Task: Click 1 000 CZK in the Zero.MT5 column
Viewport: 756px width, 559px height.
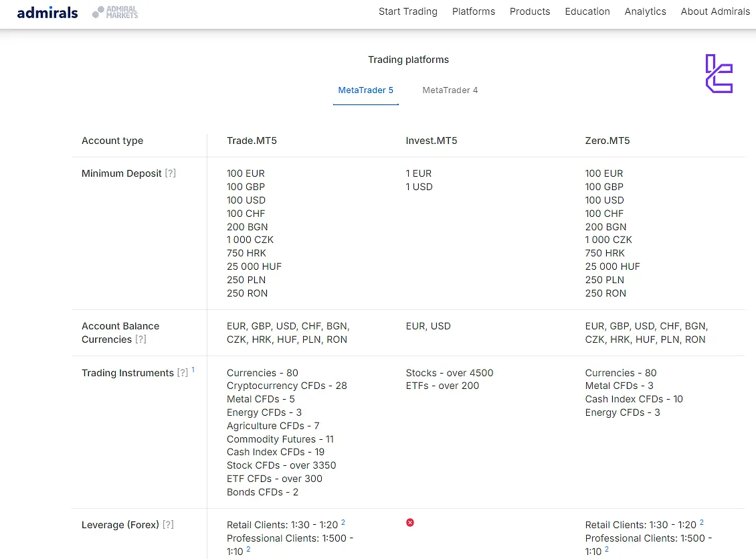Action: (608, 240)
